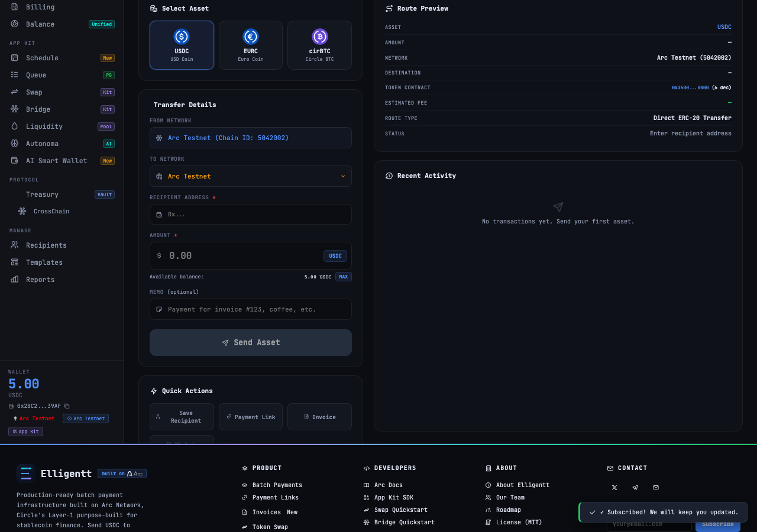The width and height of the screenshot is (757, 532).
Task: Click the blue Arc Testnet wallet badge
Action: click(x=86, y=419)
